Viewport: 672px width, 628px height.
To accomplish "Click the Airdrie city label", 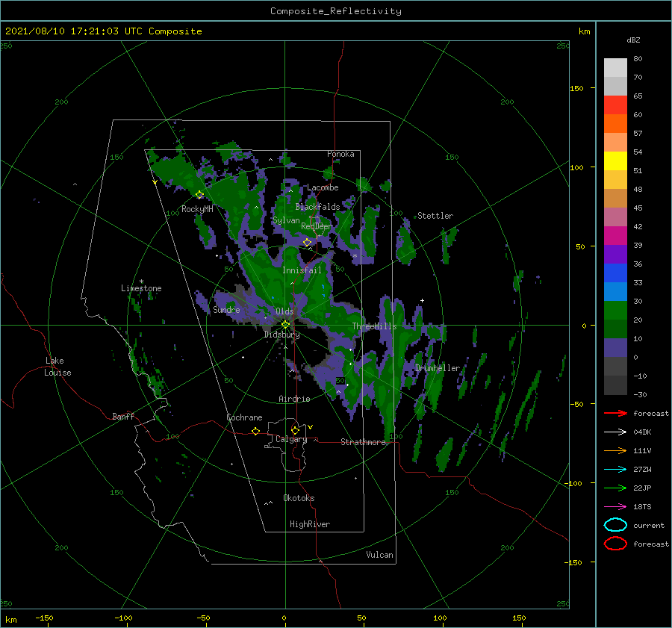I will tap(294, 399).
